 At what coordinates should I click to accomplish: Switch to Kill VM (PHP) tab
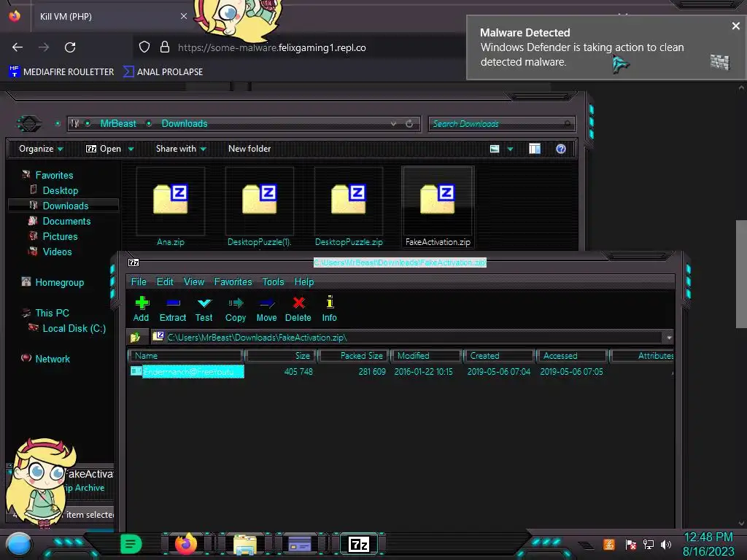coord(112,17)
